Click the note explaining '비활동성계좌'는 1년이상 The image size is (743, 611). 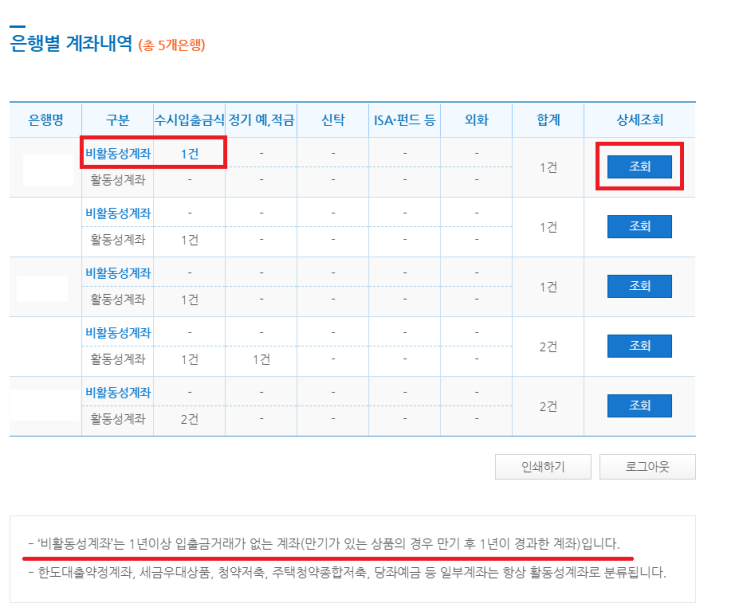point(324,544)
